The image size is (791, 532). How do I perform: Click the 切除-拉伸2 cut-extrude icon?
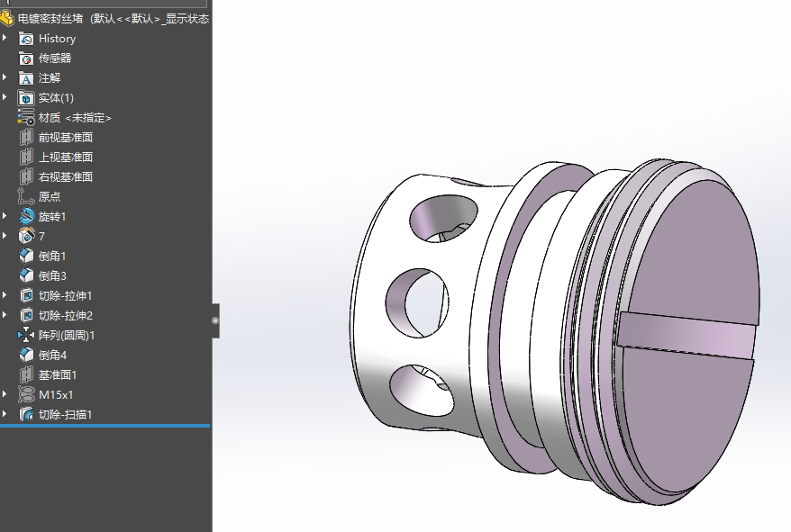pos(26,316)
